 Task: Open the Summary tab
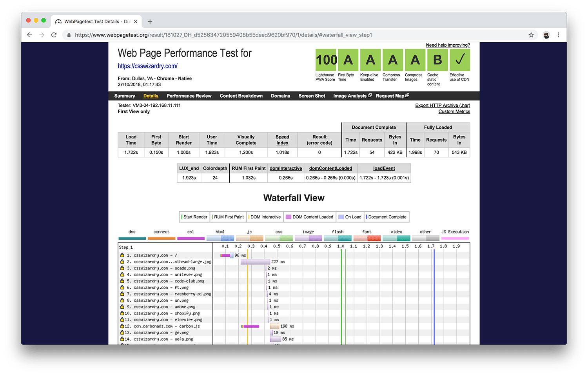click(x=125, y=96)
